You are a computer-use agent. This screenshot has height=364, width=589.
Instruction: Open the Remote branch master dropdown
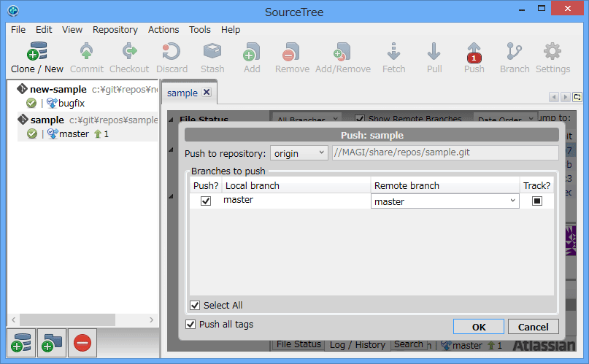[x=444, y=201]
